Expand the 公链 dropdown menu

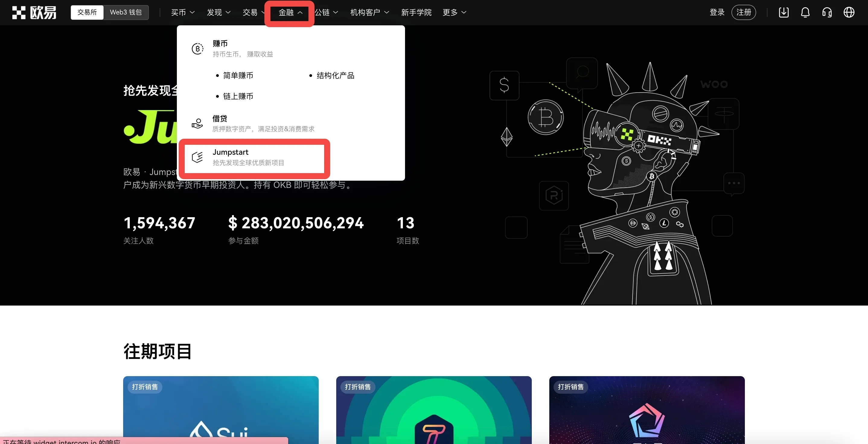click(327, 12)
